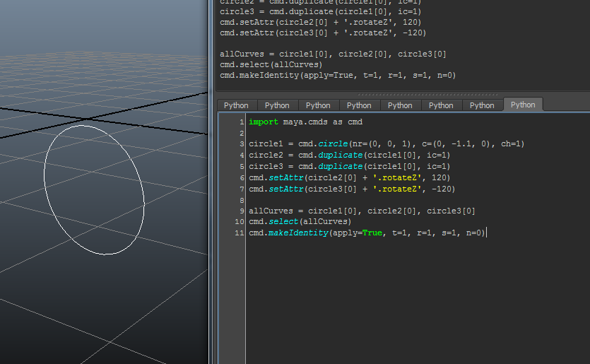The width and height of the screenshot is (590, 364).
Task: Select the fourth Python tab
Action: (x=359, y=105)
